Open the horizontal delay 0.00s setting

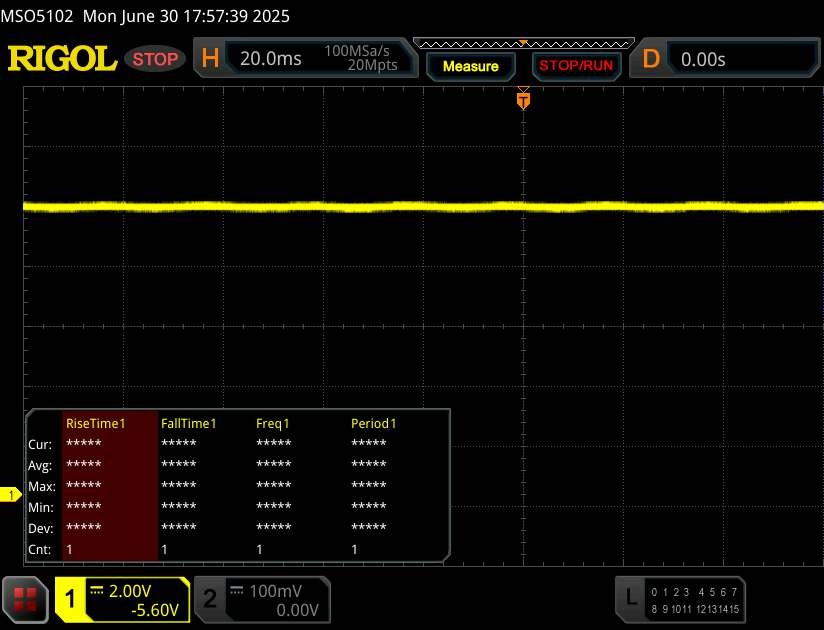703,59
